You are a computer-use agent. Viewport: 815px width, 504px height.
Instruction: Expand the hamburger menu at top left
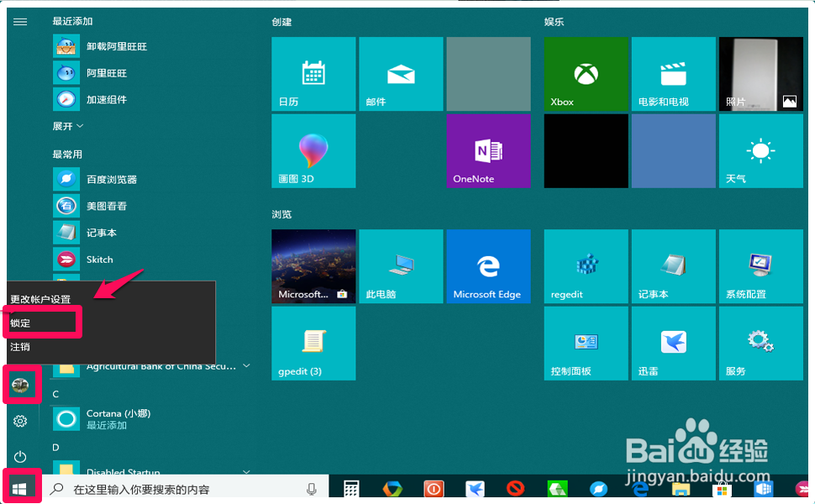pos(20,22)
